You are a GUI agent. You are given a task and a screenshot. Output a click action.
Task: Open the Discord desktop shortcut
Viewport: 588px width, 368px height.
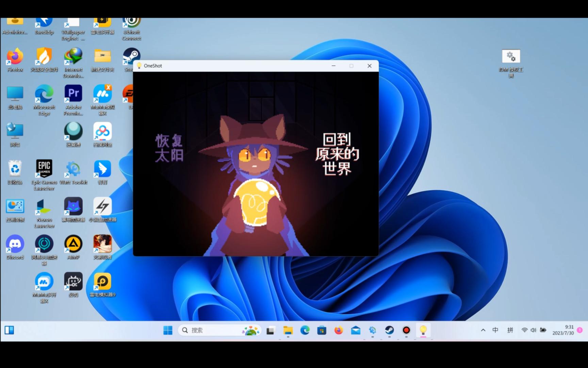point(15,248)
